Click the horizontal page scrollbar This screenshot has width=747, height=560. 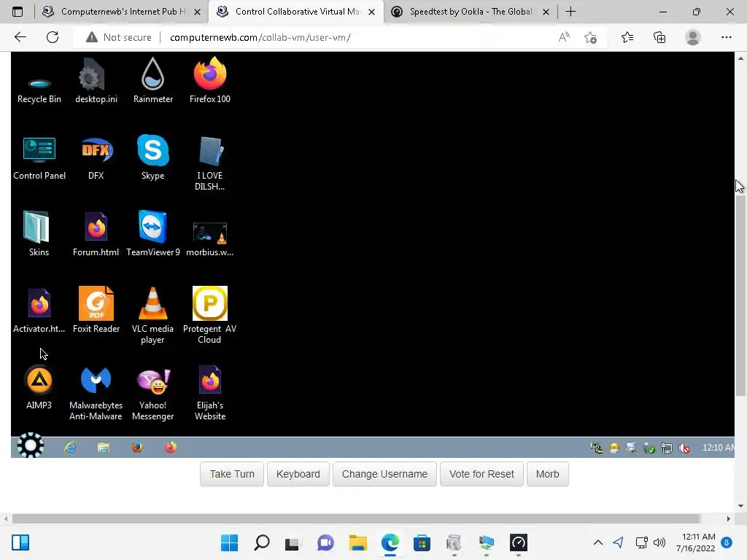356,518
